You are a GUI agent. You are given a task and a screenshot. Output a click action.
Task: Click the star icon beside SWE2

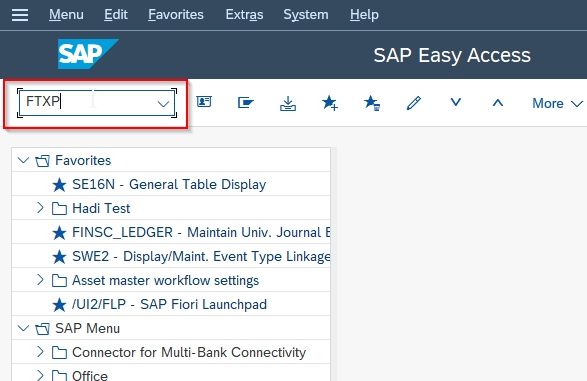pos(59,257)
